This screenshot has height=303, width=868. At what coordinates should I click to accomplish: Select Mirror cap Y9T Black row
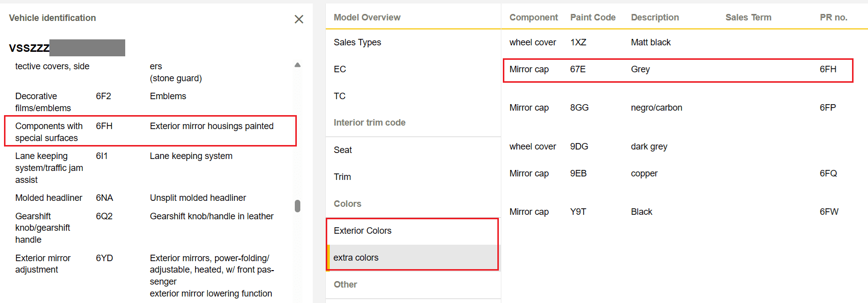(x=677, y=212)
